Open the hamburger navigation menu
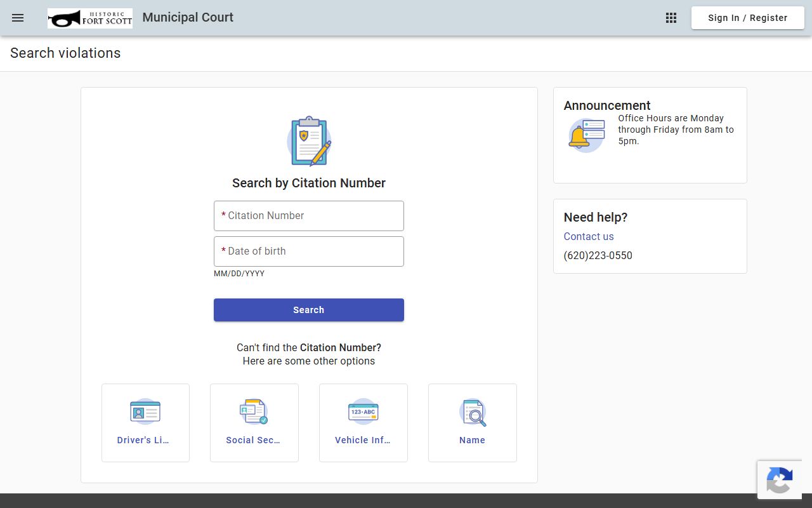Viewport: 812px width, 508px height. point(18,18)
